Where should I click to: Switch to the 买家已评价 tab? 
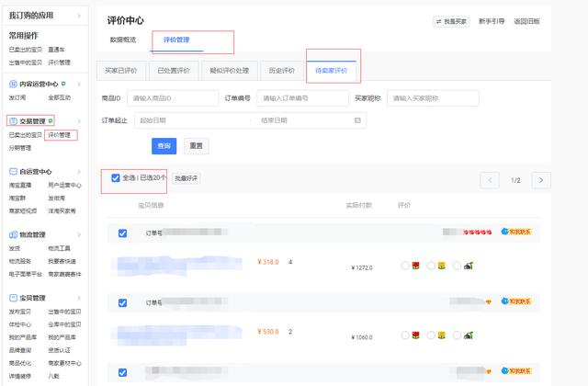tap(120, 71)
